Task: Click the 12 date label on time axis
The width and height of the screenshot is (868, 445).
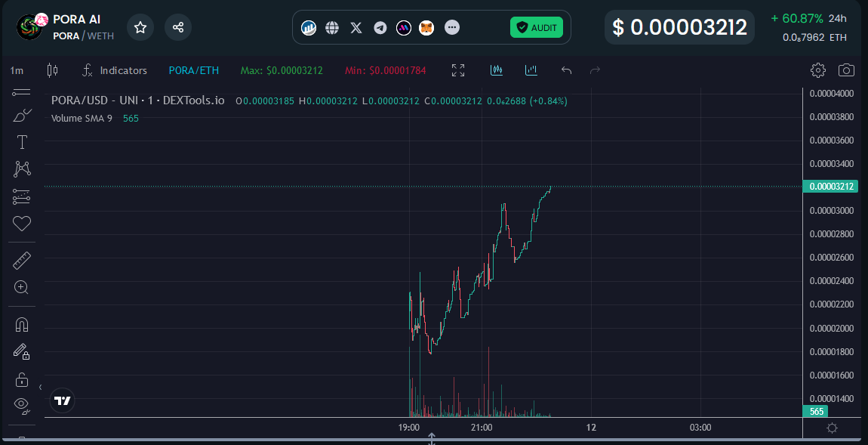Action: 591,428
